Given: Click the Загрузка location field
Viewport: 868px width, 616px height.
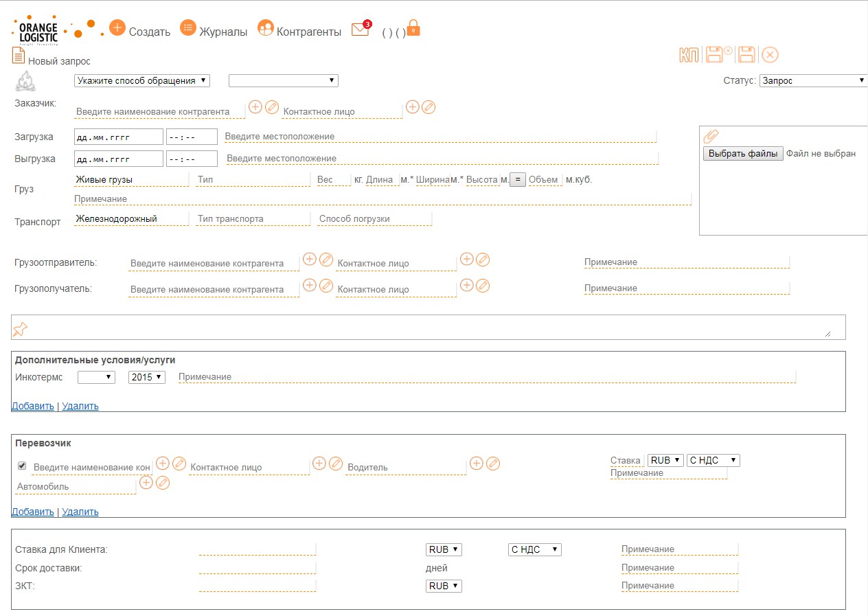Looking at the screenshot, I should pos(440,136).
